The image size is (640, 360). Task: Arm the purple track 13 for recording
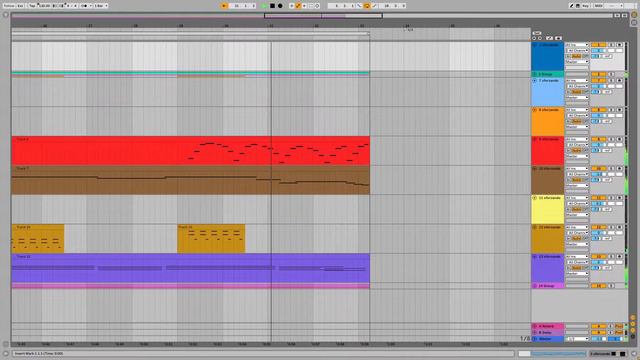tap(620, 257)
